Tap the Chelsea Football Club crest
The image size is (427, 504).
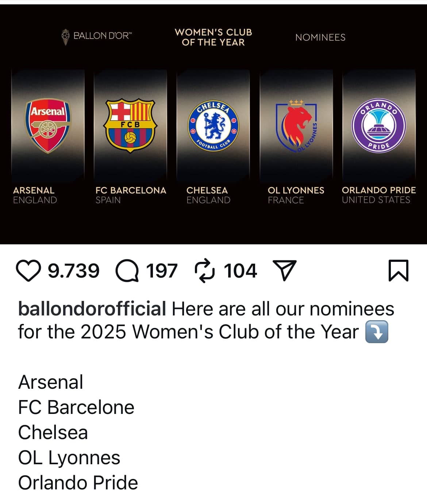click(x=213, y=126)
